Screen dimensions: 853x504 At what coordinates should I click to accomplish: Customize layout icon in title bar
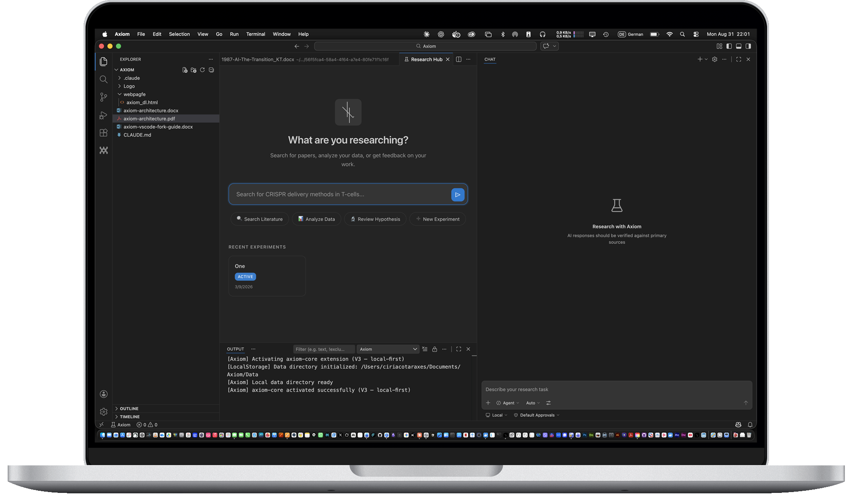(719, 46)
